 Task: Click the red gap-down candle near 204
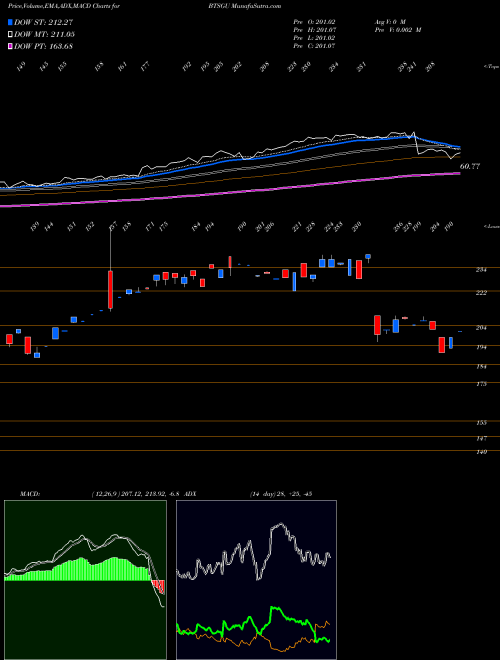[378, 325]
